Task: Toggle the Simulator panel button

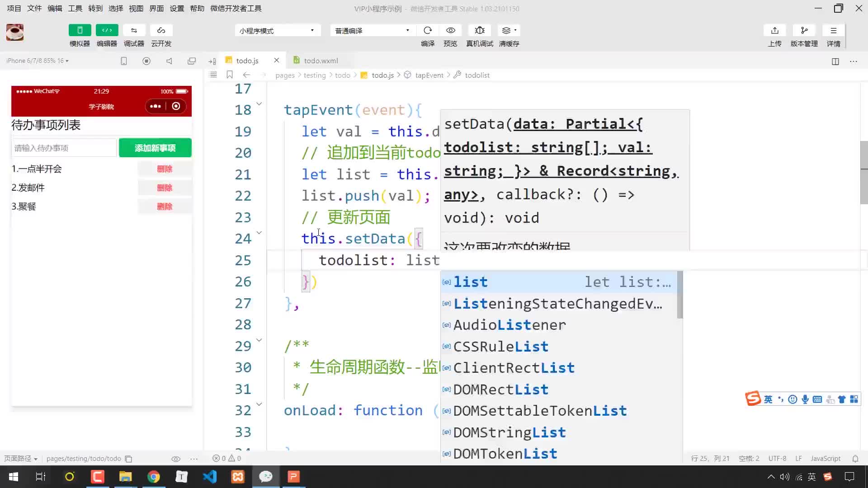Action: [x=80, y=30]
